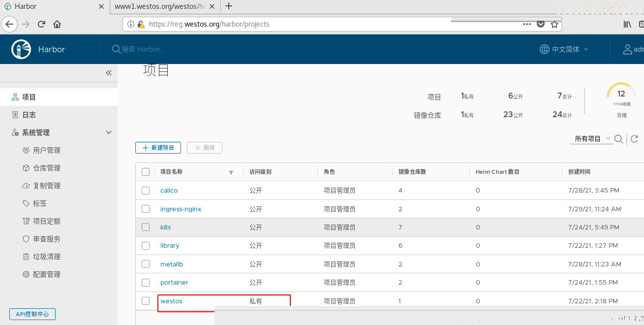Click the 新建项目 button
The width and height of the screenshot is (644, 325).
click(x=158, y=148)
